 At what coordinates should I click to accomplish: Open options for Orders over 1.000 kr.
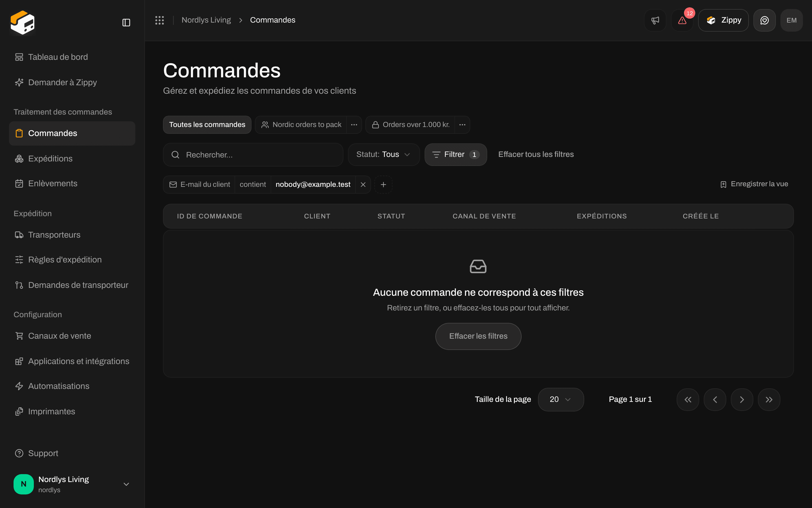(x=462, y=125)
